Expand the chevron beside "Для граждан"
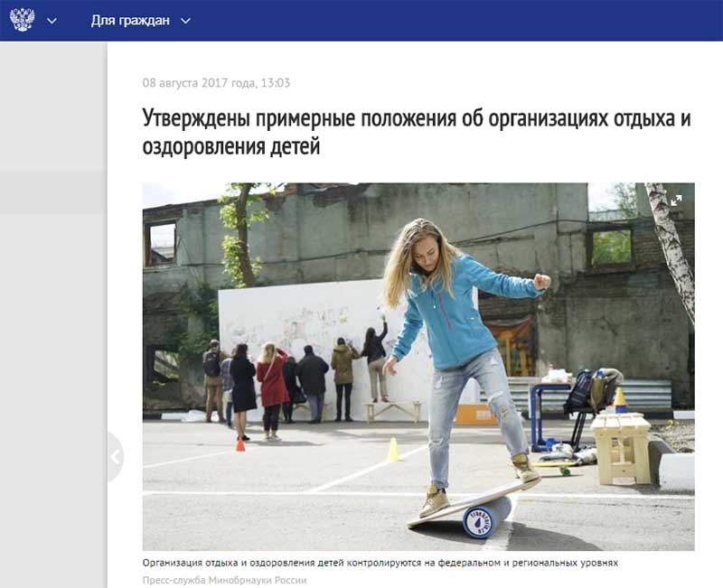 tap(185, 21)
